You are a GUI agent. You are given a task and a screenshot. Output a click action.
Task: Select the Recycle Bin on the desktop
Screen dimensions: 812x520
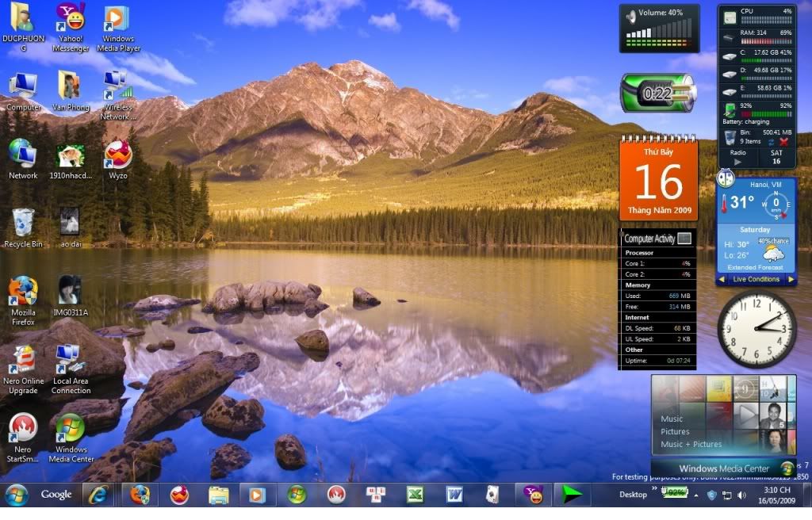pyautogui.click(x=23, y=227)
